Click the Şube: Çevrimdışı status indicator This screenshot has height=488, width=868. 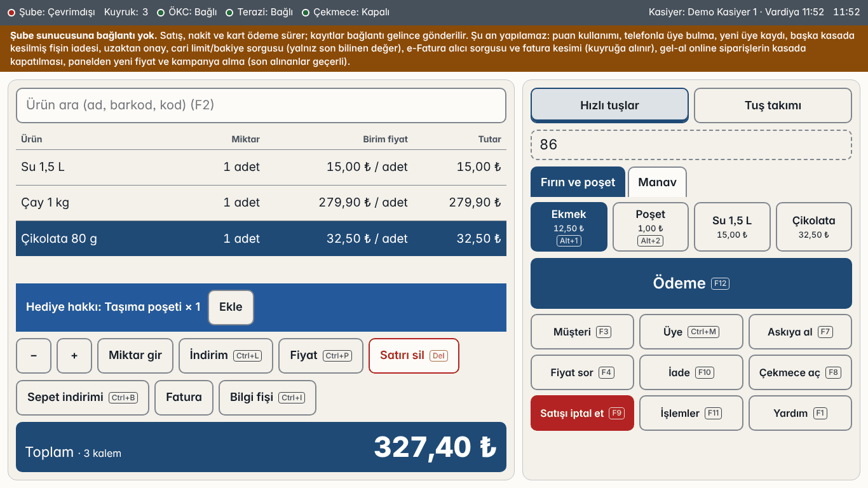coord(51,12)
